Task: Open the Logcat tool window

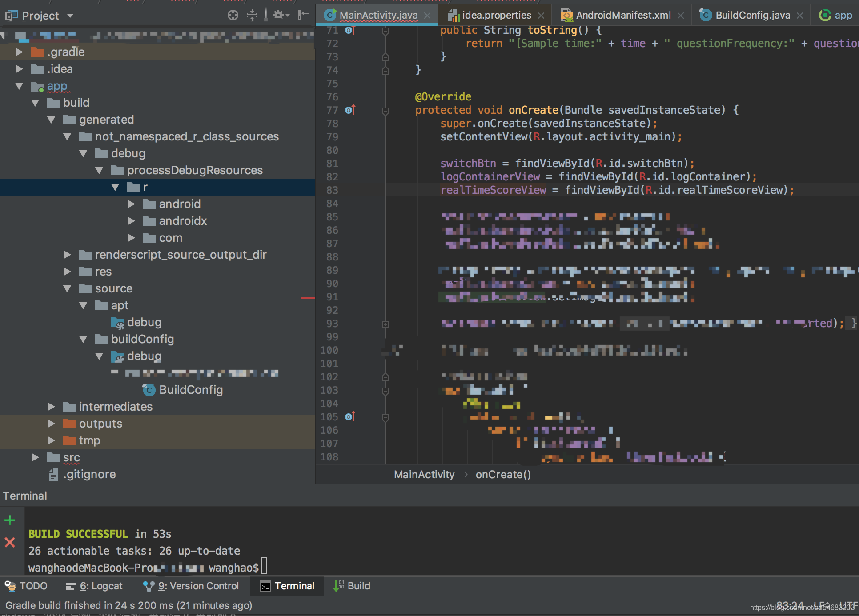Action: 94,586
